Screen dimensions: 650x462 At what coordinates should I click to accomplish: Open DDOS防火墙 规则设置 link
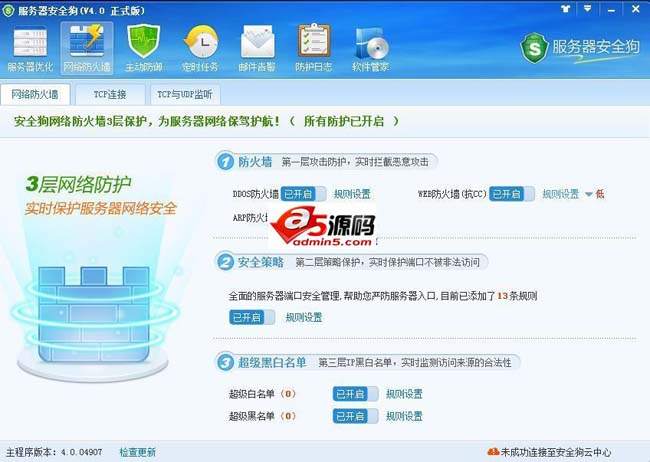coord(352,194)
